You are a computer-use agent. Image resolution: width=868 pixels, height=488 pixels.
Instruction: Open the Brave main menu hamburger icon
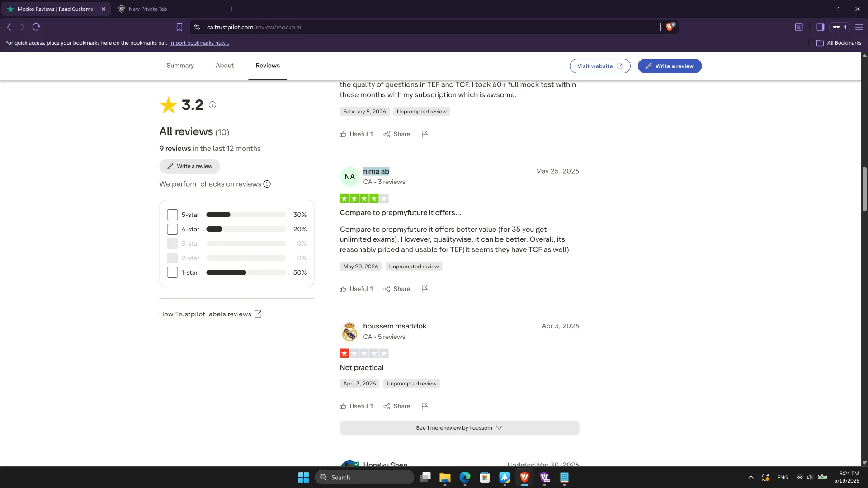pos(859,27)
